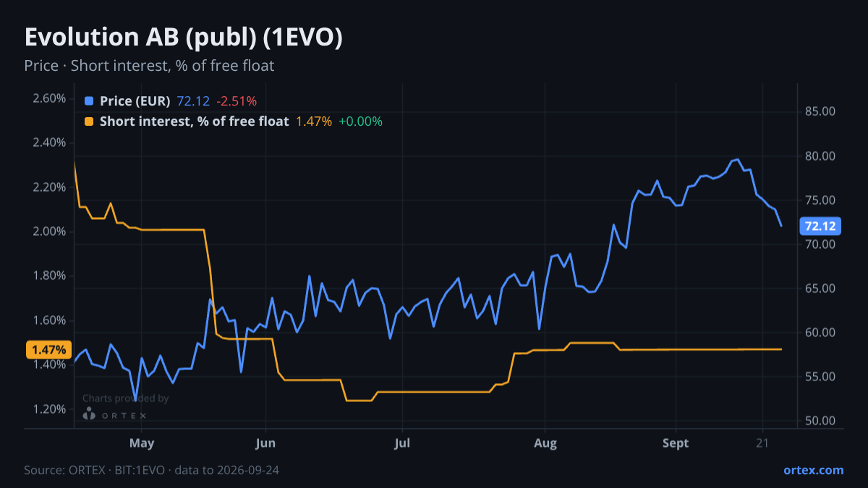
Task: Click the 2.00% left axis label
Action: 49,231
